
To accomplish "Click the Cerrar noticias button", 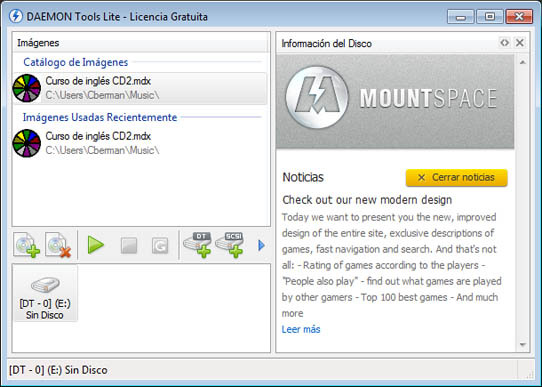I will 457,178.
